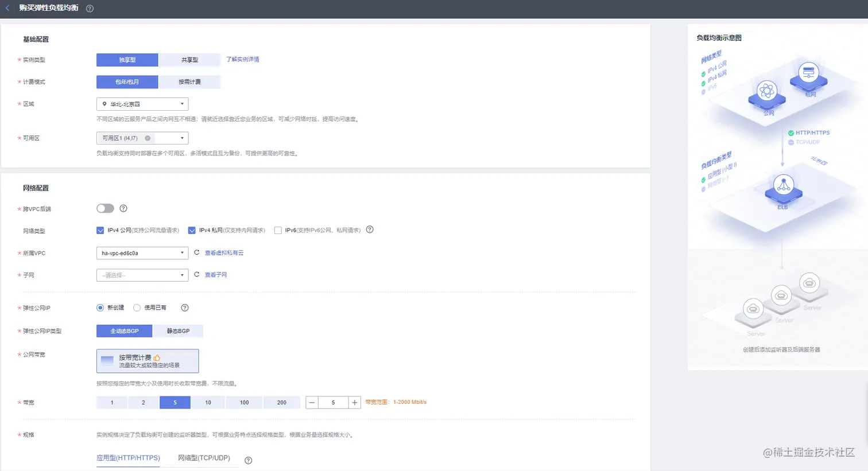Image resolution: width=868 pixels, height=471 pixels.
Task: Uncheck IPv4 私网 network type
Action: (x=192, y=230)
